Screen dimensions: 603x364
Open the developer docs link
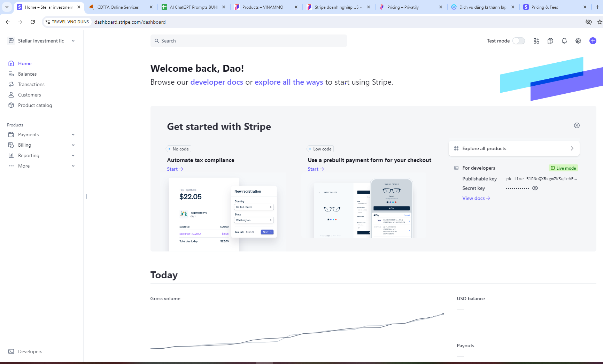[217, 82]
